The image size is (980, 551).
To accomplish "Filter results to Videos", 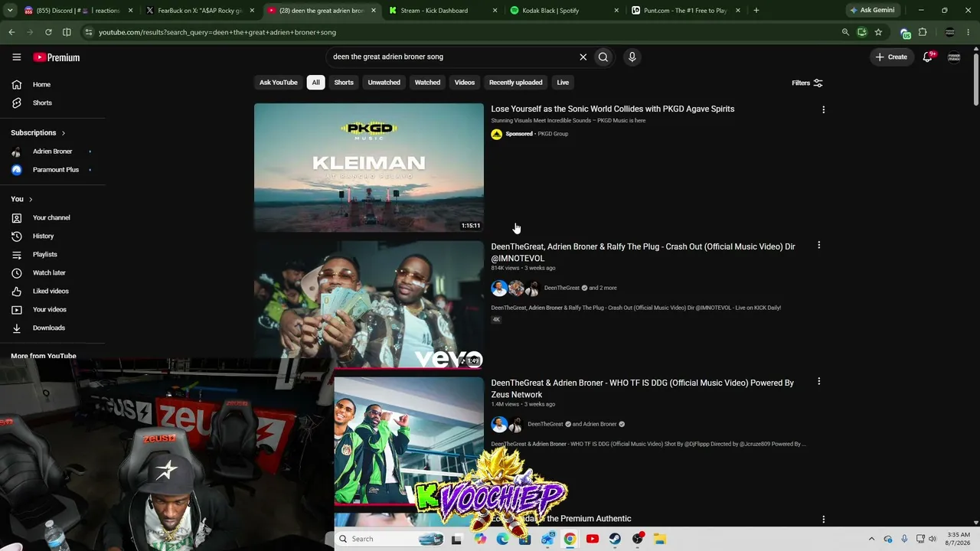I will [465, 83].
